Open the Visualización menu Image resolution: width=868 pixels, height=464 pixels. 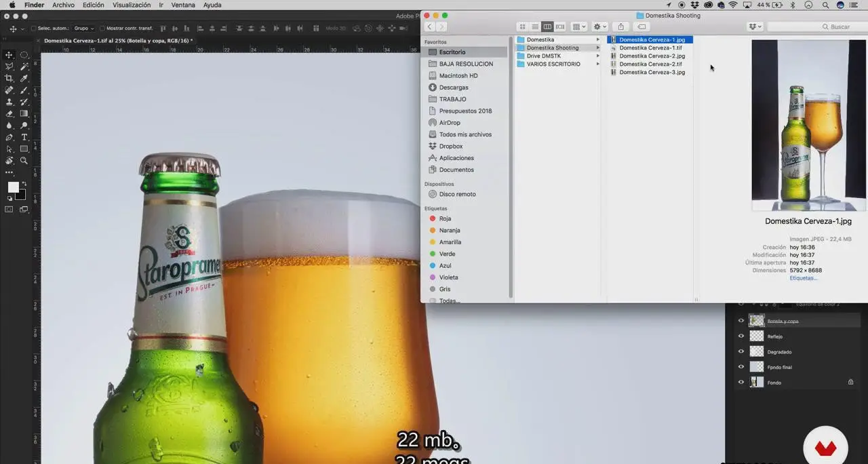click(x=132, y=5)
